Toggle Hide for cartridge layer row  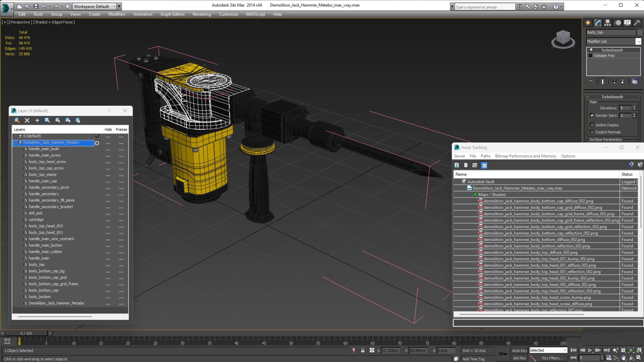coord(108,221)
